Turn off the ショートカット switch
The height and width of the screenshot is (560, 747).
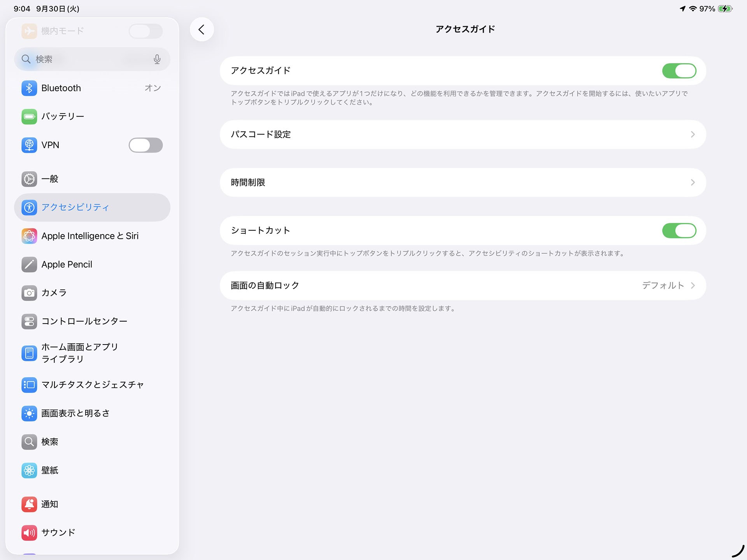coord(679,230)
